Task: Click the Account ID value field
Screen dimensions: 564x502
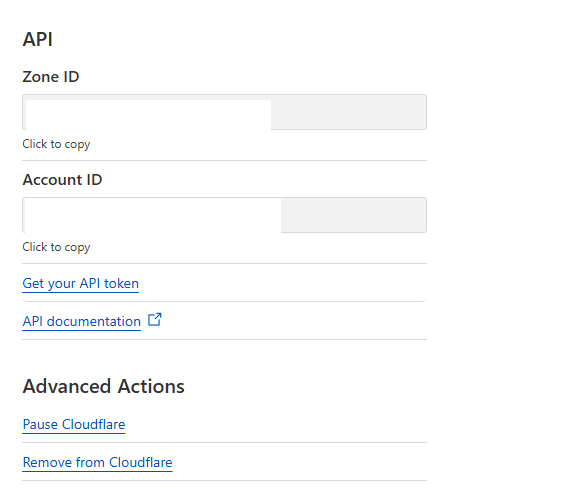Action: point(224,215)
